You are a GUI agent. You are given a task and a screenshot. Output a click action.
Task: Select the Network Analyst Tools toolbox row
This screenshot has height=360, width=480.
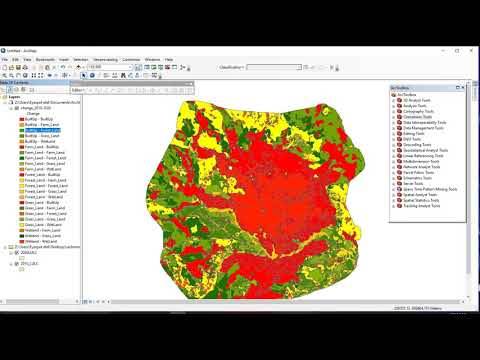tap(421, 167)
